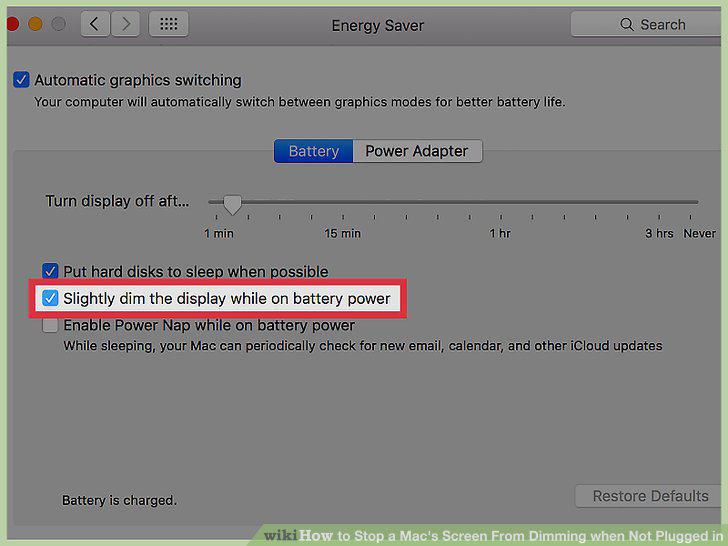Click the Search field
Screen dimensions: 728x546
pyautogui.click(x=648, y=24)
